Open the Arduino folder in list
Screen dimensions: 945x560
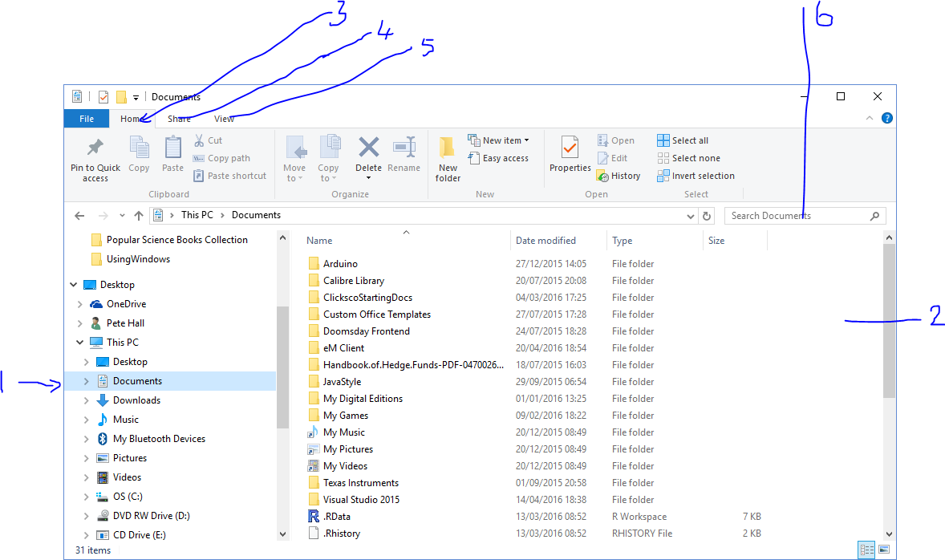click(340, 264)
